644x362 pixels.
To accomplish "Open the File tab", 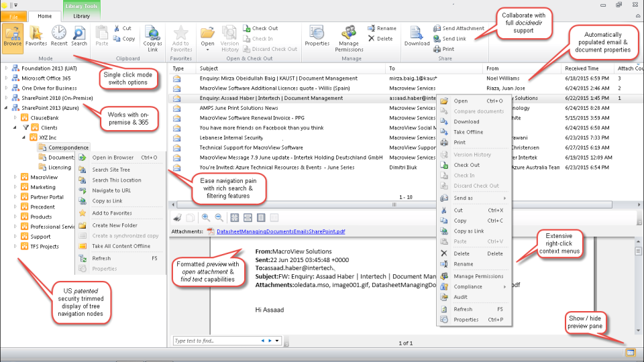I will tap(13, 16).
